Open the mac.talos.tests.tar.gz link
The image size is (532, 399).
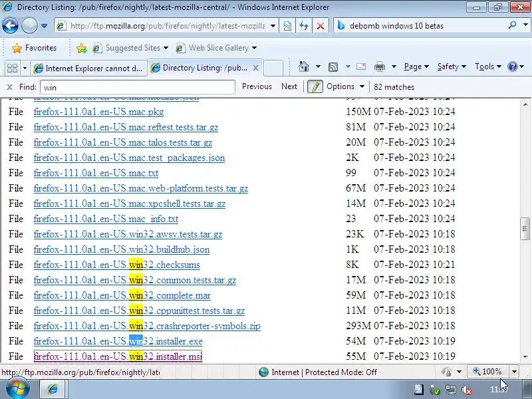(123, 142)
